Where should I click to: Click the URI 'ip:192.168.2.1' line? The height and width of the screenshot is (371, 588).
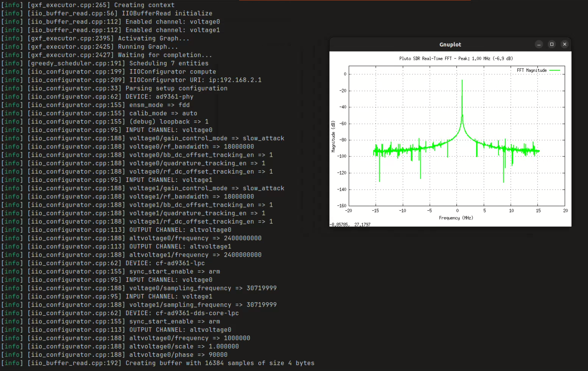pos(131,80)
